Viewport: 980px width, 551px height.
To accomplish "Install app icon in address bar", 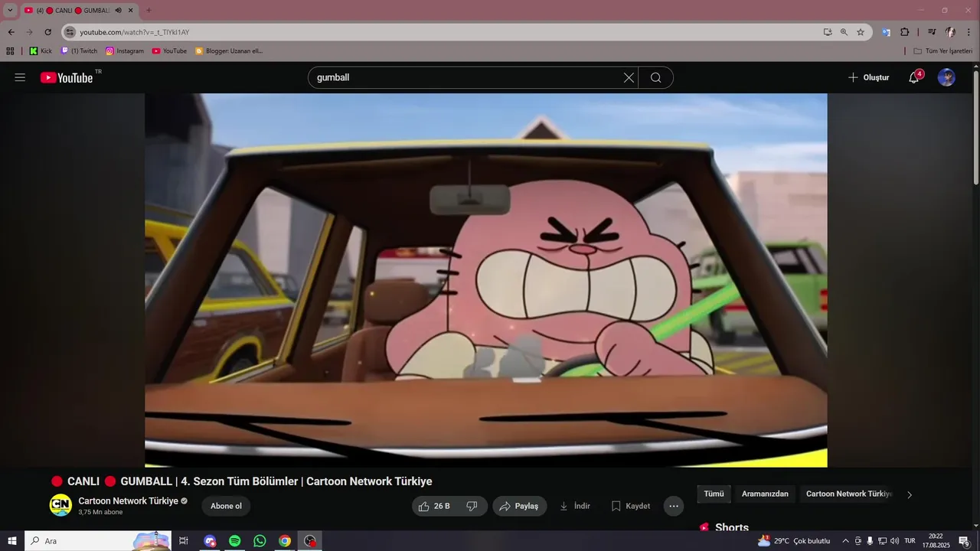I will tap(828, 32).
